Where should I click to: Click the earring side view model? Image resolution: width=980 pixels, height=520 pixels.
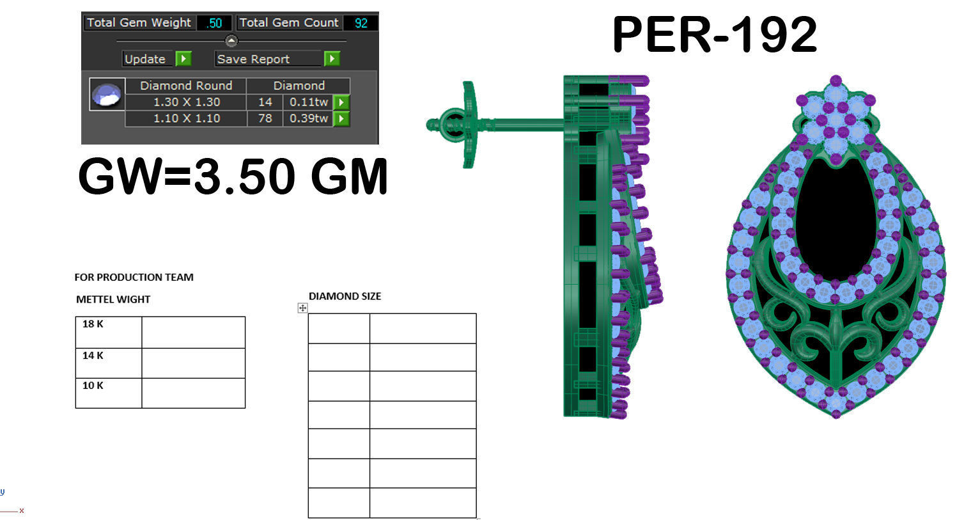click(x=545, y=247)
